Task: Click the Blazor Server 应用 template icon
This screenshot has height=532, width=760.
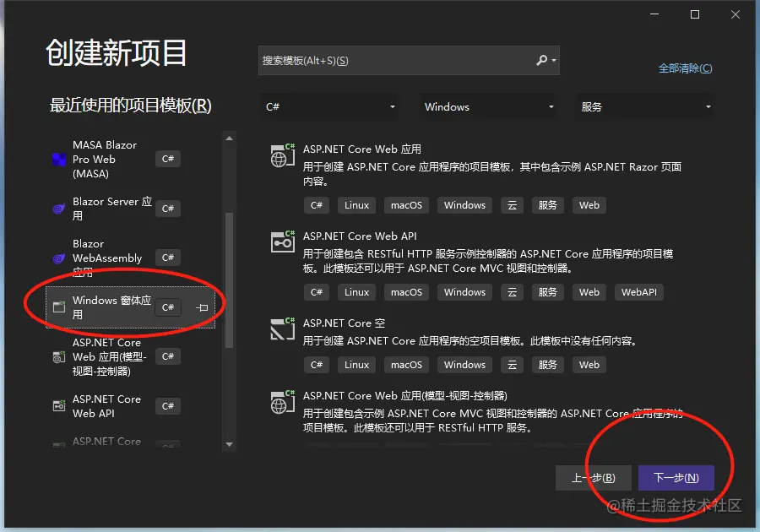Action: (59, 209)
